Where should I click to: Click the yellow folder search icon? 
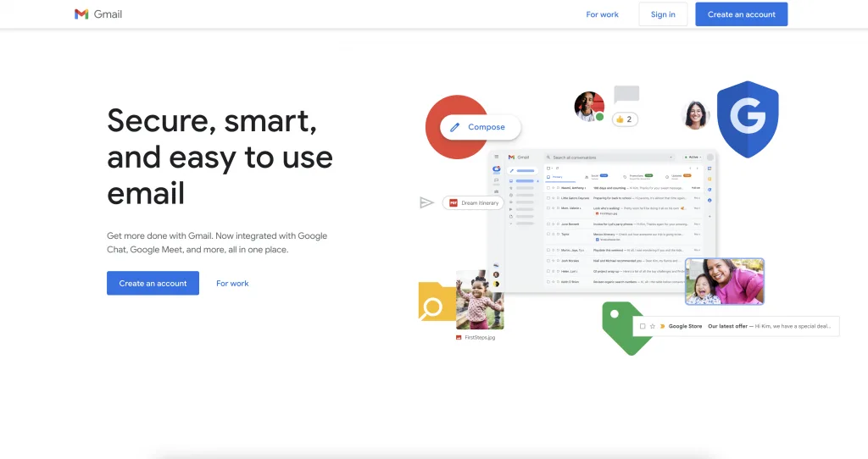pos(437,301)
